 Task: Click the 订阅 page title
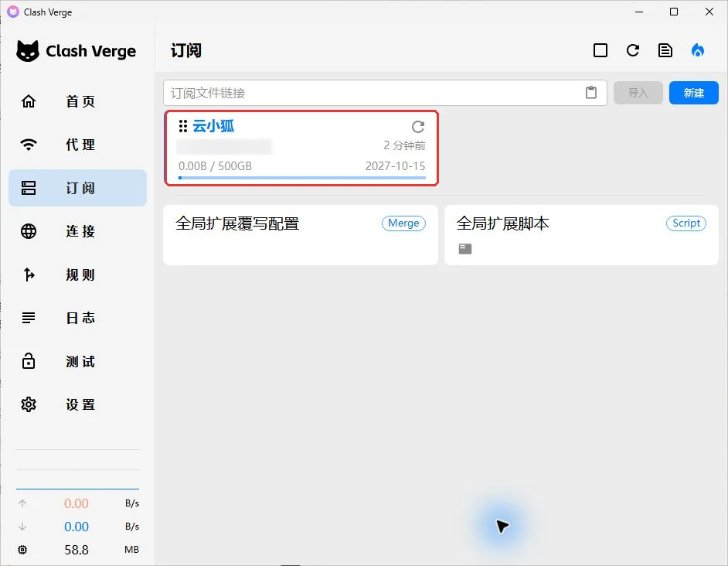pyautogui.click(x=186, y=50)
